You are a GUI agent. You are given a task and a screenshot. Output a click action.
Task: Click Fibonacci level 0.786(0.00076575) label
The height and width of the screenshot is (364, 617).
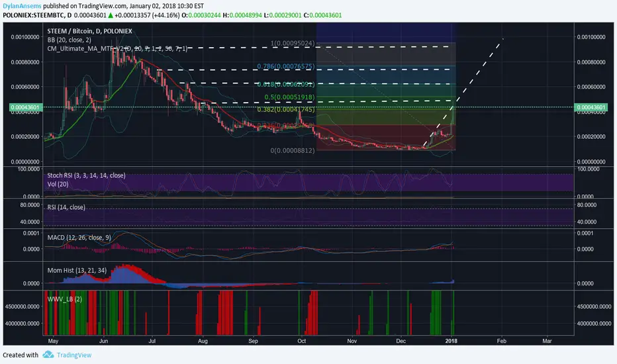pyautogui.click(x=286, y=66)
